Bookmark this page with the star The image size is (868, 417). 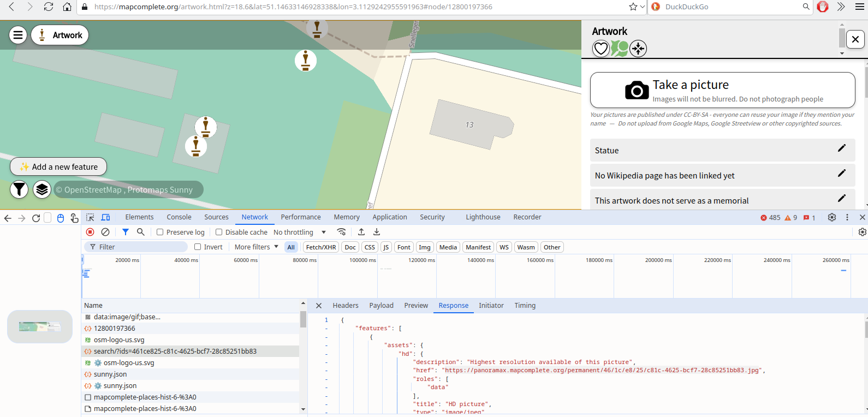633,7
